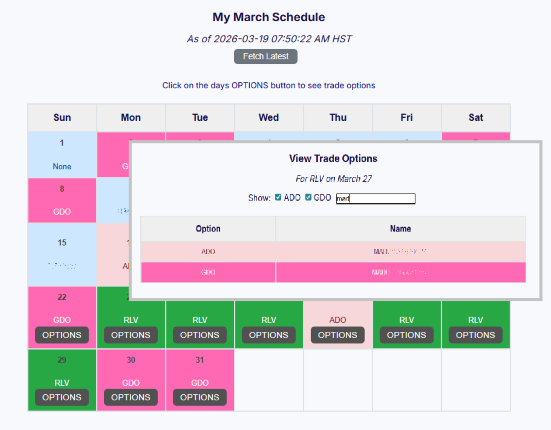Click the My March Schedule title
Image resolution: width=551 pixels, height=430 pixels.
coord(269,17)
